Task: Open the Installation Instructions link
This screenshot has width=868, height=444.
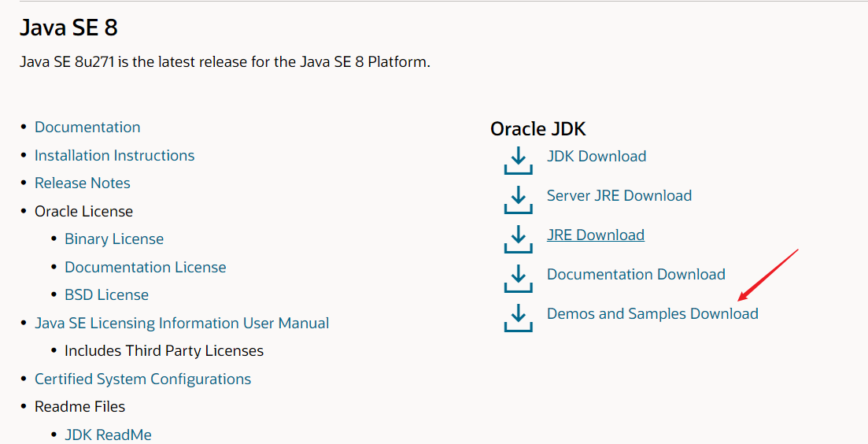Action: [x=115, y=155]
